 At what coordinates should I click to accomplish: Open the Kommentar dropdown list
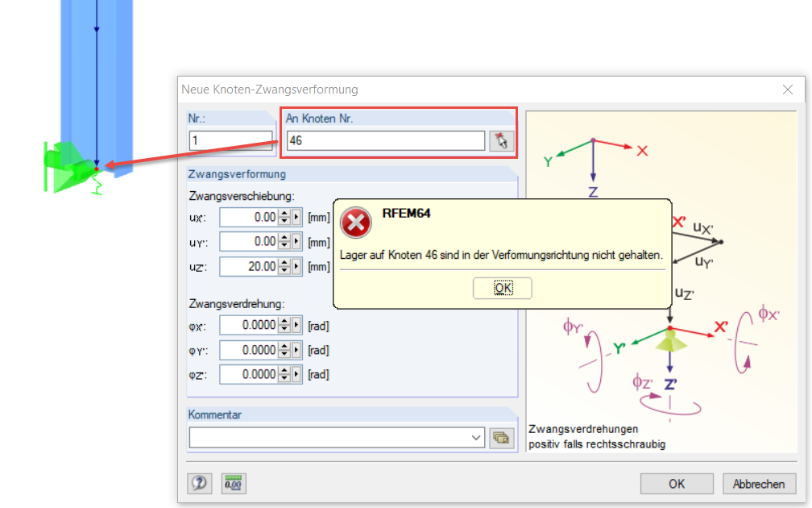pyautogui.click(x=476, y=437)
